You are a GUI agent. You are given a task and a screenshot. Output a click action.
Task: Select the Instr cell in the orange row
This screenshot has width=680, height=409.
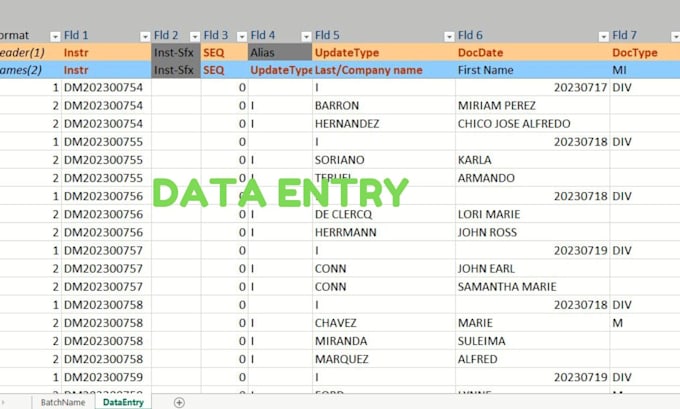coord(106,52)
